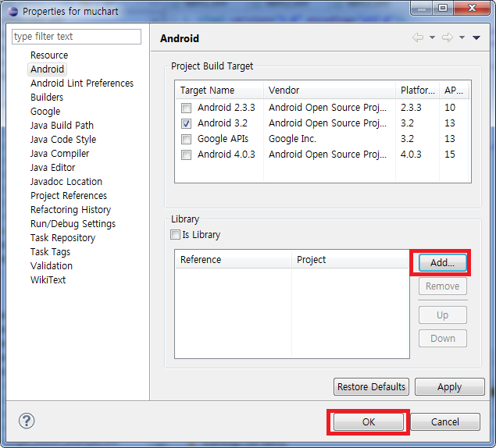Open Android Lint Preferences page

coord(82,84)
